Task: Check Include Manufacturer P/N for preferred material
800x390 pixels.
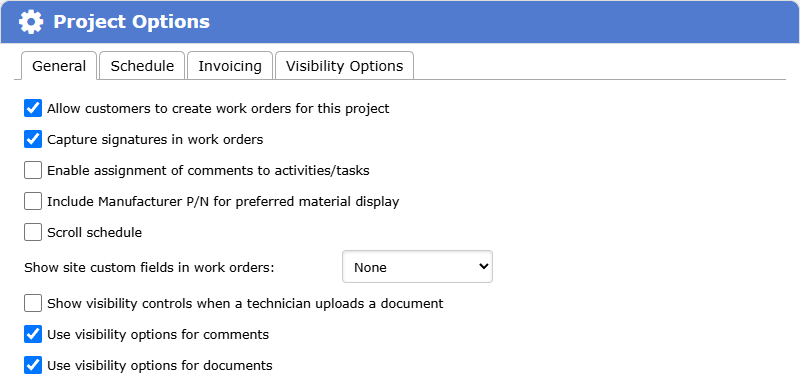Action: pyautogui.click(x=33, y=202)
